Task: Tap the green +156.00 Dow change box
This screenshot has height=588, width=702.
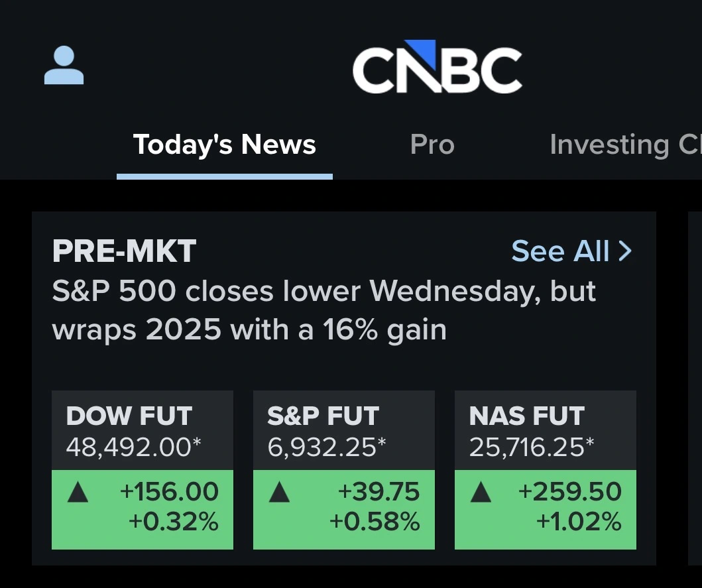Action: point(143,508)
